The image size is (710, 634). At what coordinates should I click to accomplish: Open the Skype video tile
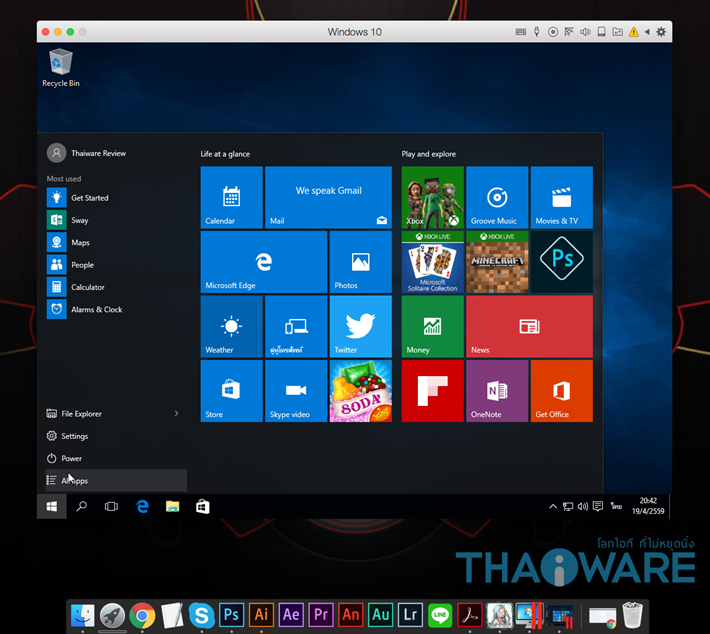pyautogui.click(x=296, y=391)
